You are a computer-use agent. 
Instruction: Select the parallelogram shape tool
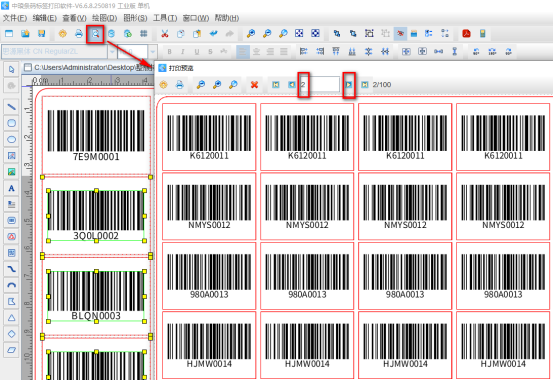[x=11, y=350]
